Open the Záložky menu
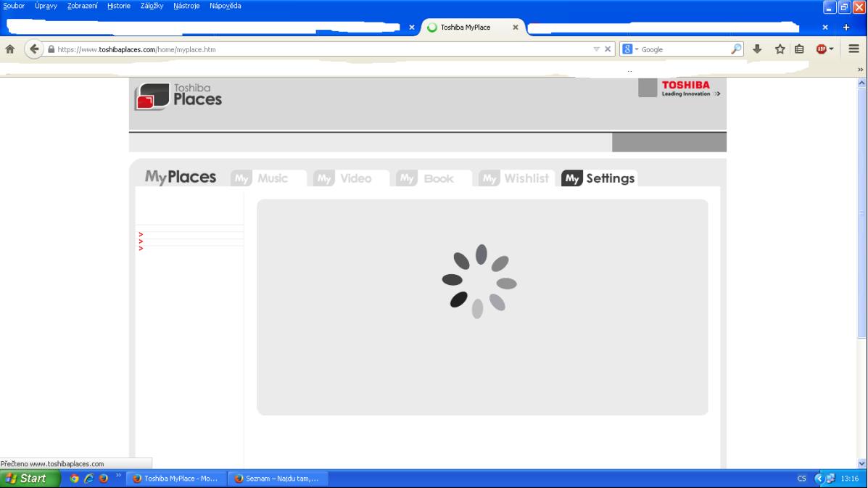This screenshot has width=868, height=488. click(x=152, y=6)
